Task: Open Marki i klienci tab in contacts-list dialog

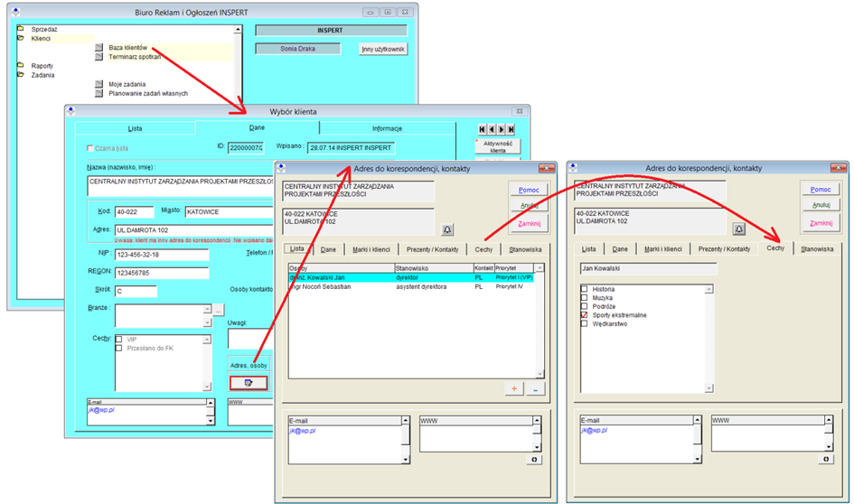Action: [x=371, y=249]
